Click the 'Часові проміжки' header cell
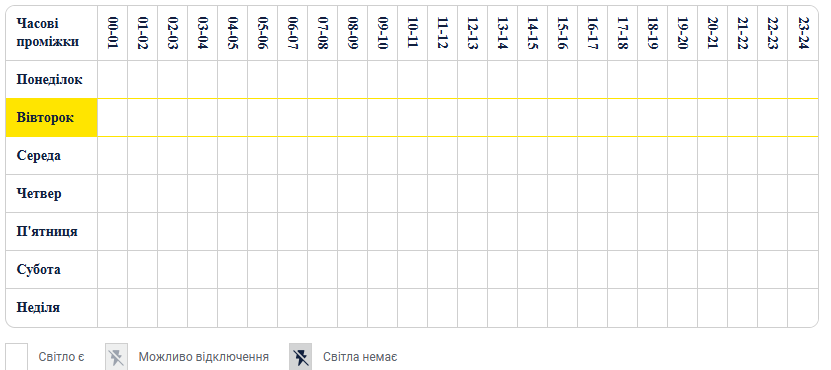Screen dimensions: 831x370 [x=51, y=33]
